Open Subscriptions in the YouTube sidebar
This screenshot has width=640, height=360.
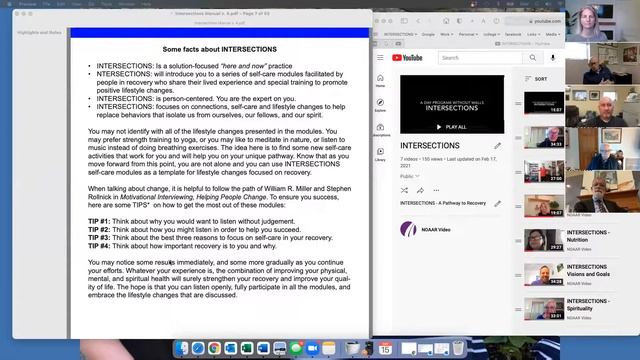click(x=380, y=130)
